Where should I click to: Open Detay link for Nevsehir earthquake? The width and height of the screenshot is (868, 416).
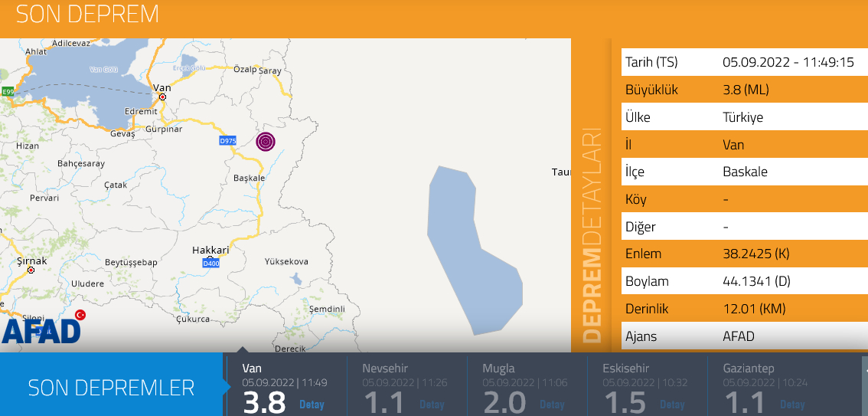click(432, 405)
